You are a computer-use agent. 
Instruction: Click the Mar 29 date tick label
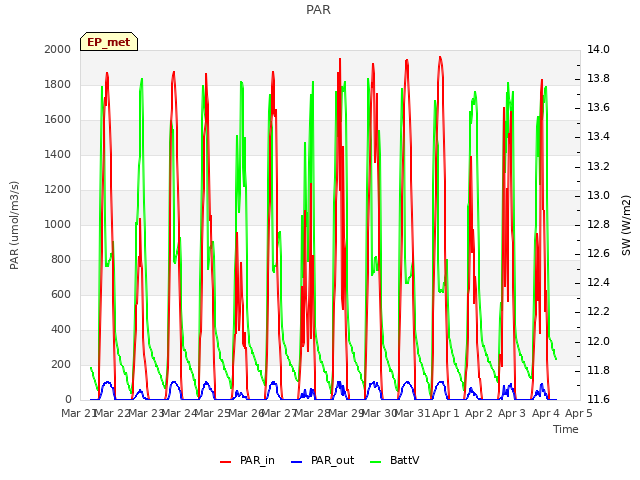click(x=346, y=413)
